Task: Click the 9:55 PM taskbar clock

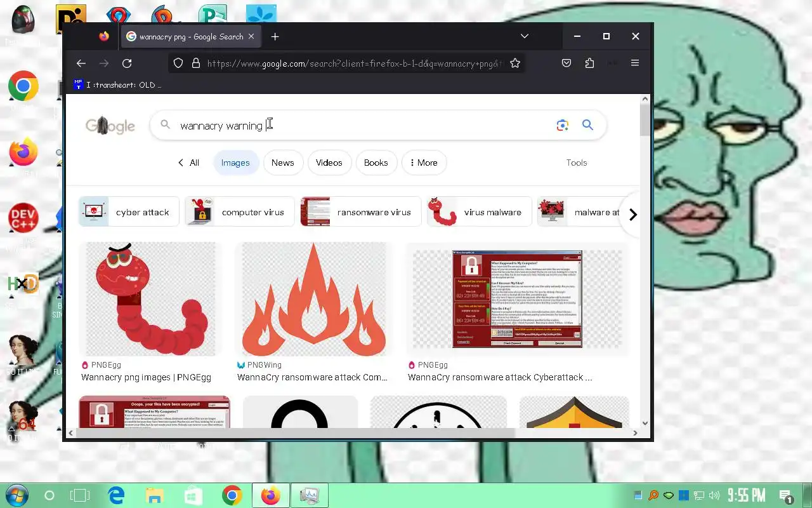Action: [x=747, y=495]
